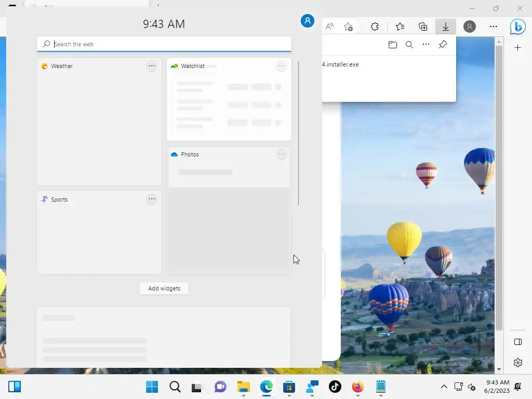Open Edge sidebar settings gear
The width and height of the screenshot is (532, 399).
[518, 362]
